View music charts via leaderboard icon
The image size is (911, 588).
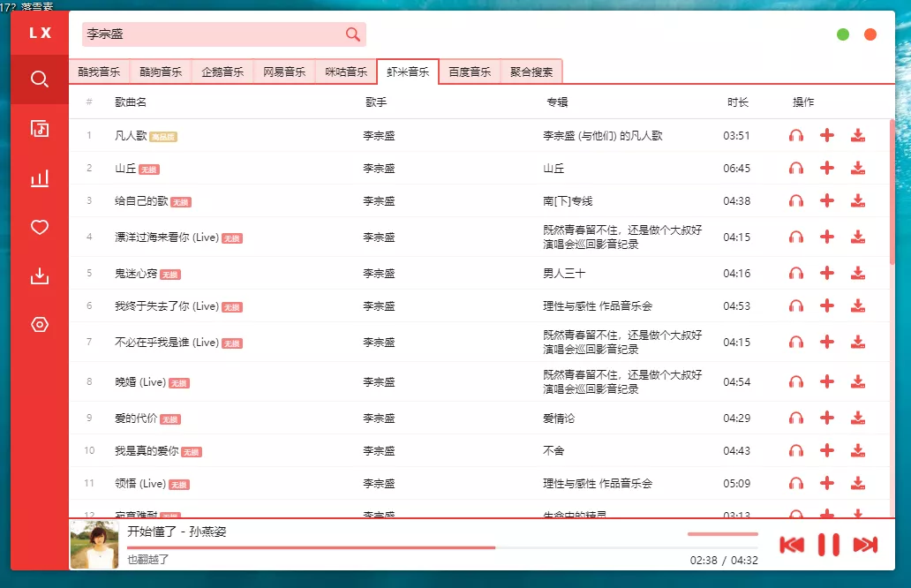tap(39, 177)
